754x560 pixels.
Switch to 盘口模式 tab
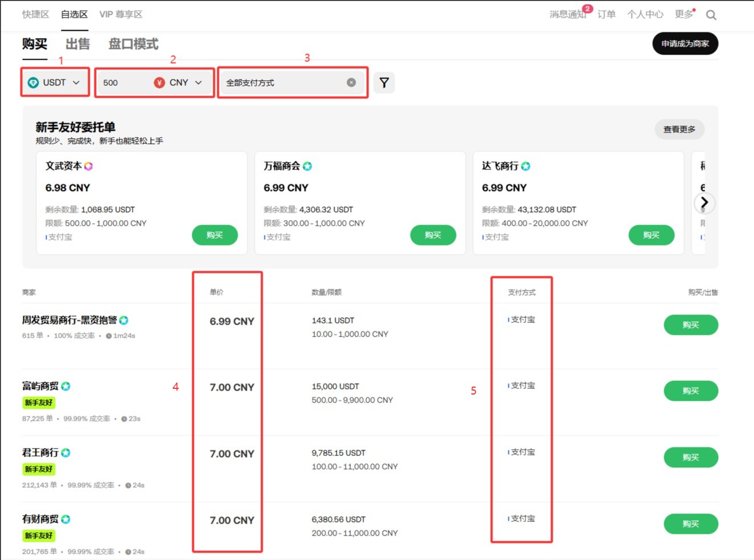tap(134, 44)
